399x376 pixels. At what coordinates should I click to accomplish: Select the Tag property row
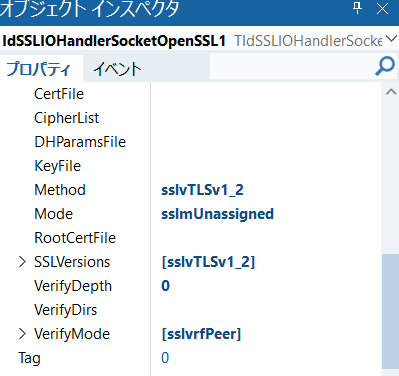pos(190,358)
